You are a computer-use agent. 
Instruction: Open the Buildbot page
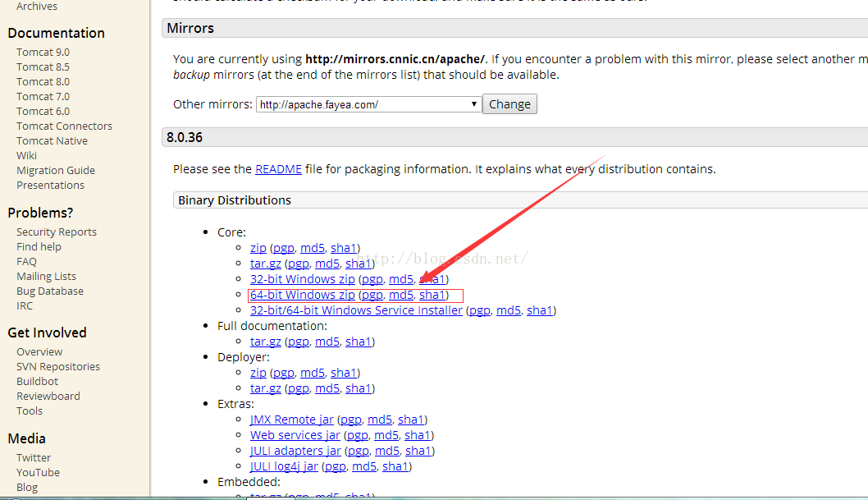point(37,381)
